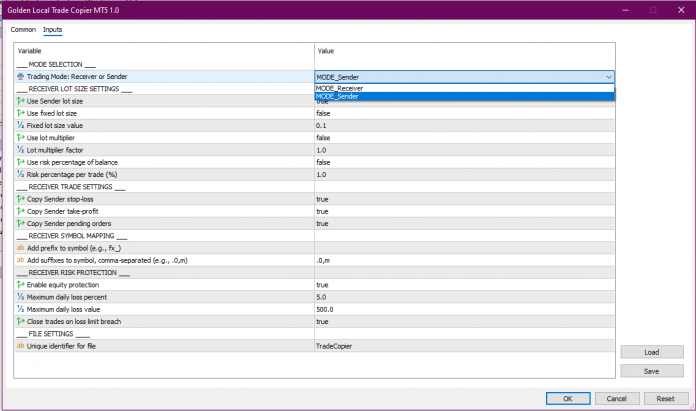The height and width of the screenshot is (411, 696).
Task: Click the Lot multiplier factor row icon
Action: (21, 149)
